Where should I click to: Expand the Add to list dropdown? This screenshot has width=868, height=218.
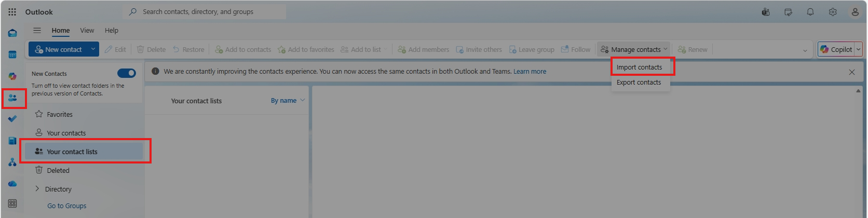(386, 49)
